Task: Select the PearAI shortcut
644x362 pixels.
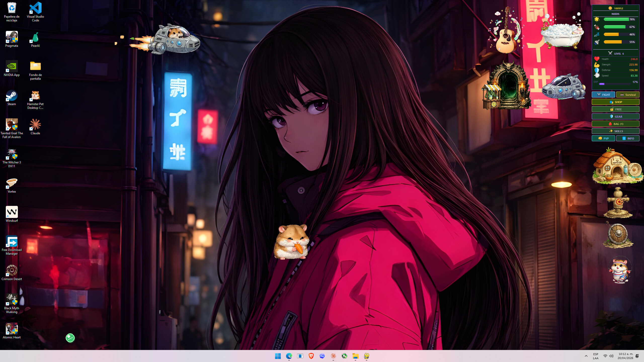Action: (35, 39)
